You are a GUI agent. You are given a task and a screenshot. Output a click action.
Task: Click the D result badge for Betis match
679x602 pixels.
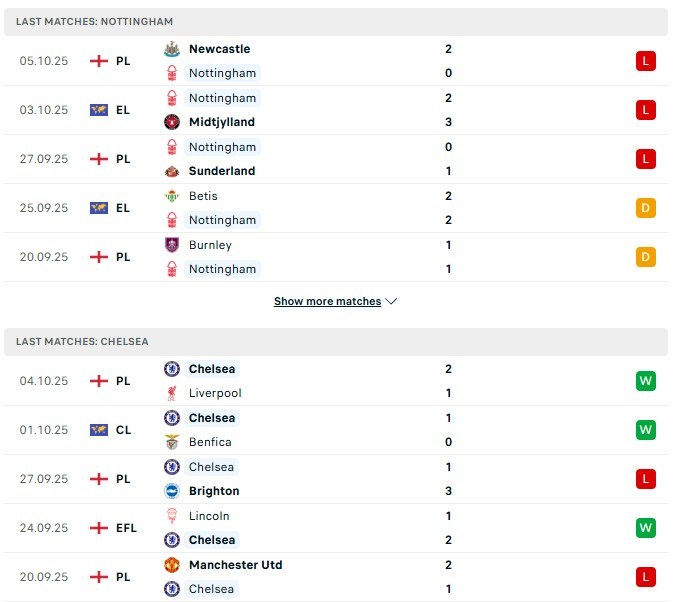645,208
